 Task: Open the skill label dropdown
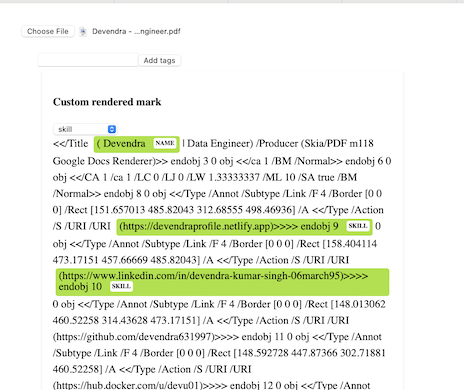pyautogui.click(x=85, y=129)
